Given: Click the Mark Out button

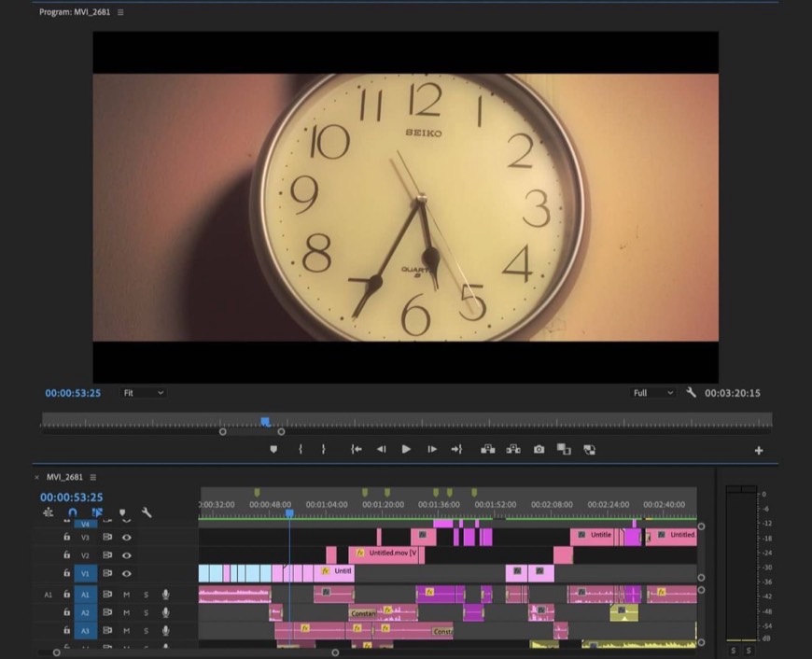Looking at the screenshot, I should point(323,449).
